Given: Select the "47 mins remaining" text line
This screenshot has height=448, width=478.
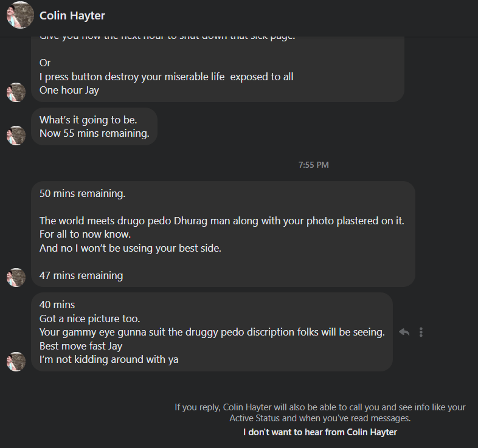Looking at the screenshot, I should click(x=81, y=275).
